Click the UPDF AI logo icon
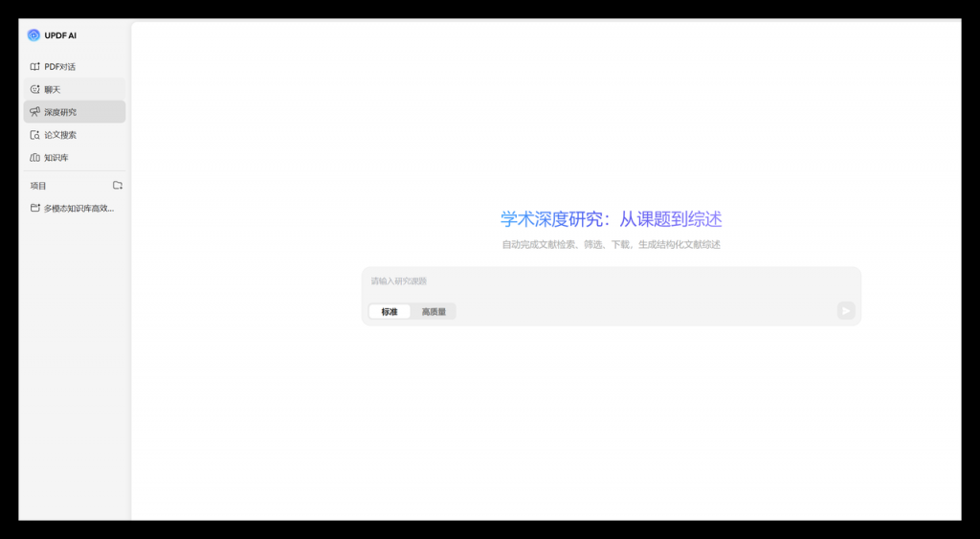This screenshot has width=980, height=539. pyautogui.click(x=33, y=35)
